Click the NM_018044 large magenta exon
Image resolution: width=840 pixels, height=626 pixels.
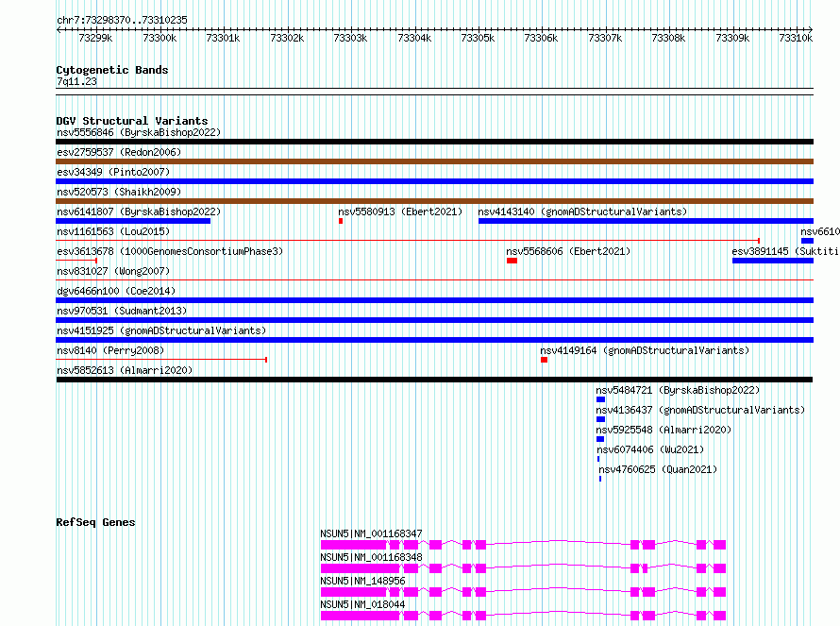point(361,616)
